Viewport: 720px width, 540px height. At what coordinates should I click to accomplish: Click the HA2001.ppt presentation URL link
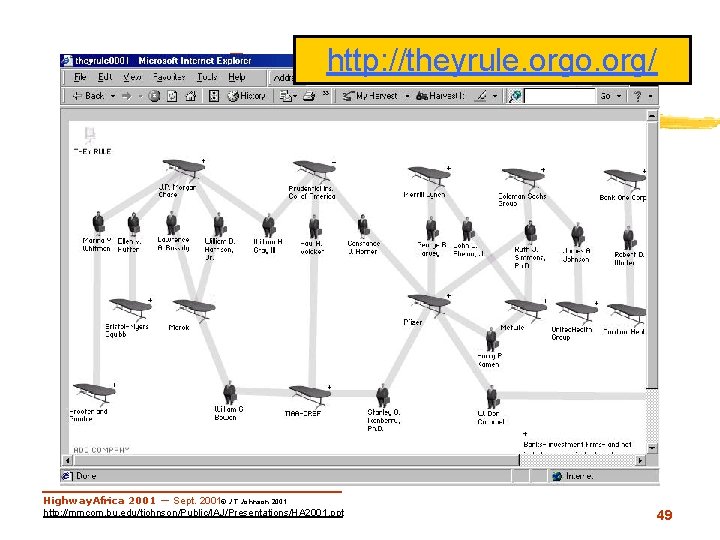tap(193, 512)
